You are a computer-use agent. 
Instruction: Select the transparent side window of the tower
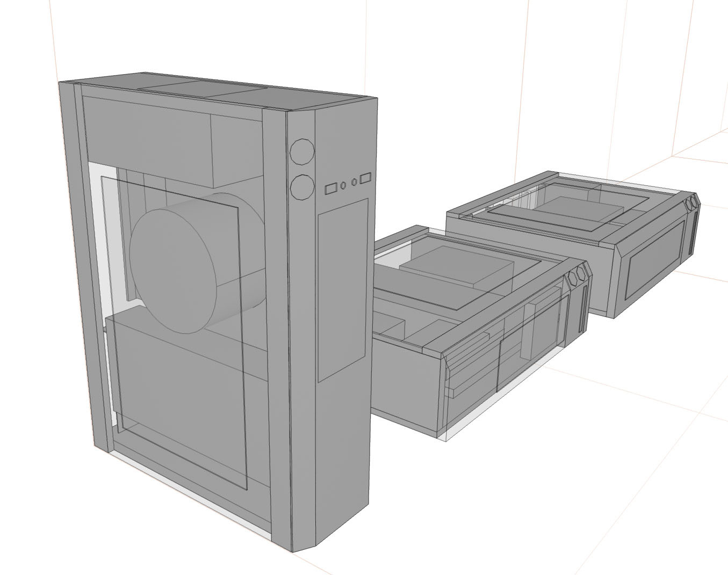point(174,332)
